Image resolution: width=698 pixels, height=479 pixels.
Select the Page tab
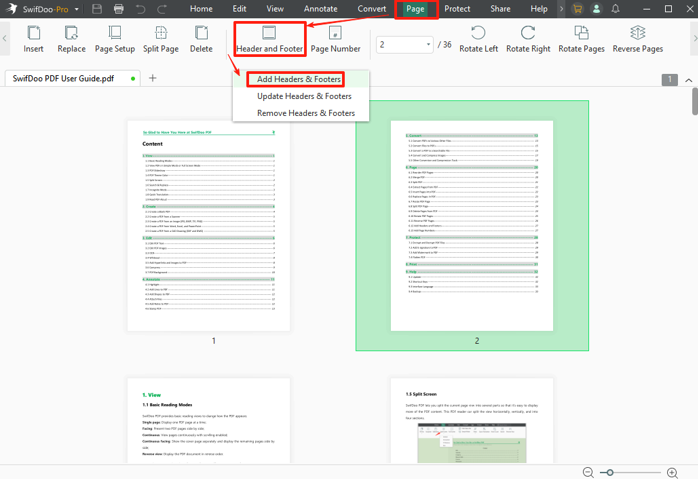coord(415,9)
